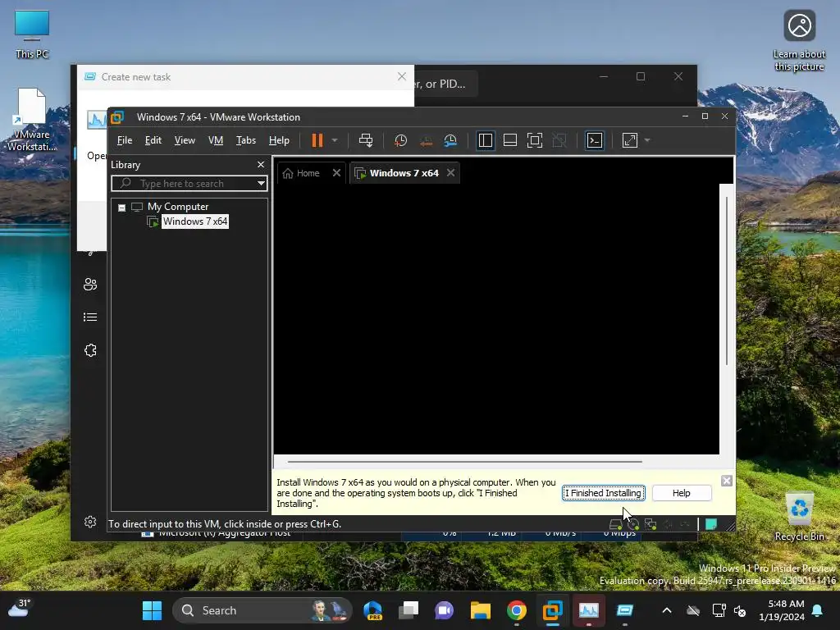This screenshot has width=840, height=630.
Task: Close the Library panel
Action: pos(261,164)
